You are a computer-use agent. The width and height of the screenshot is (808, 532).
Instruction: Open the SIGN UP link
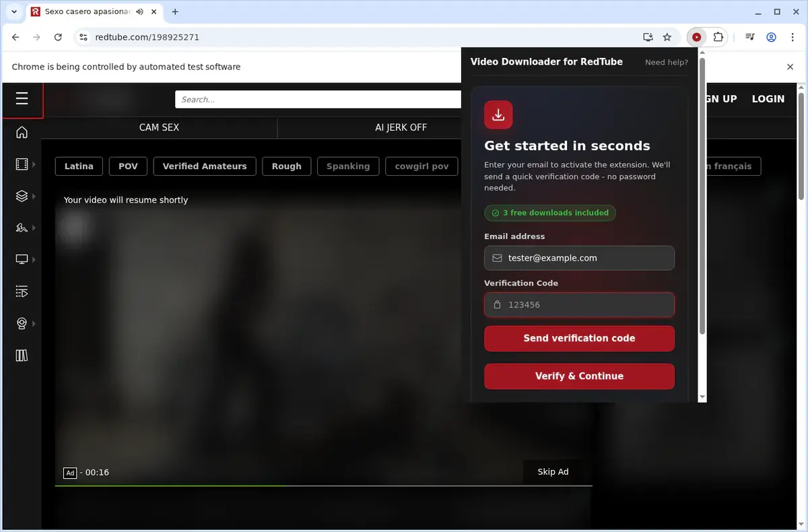tap(722, 99)
